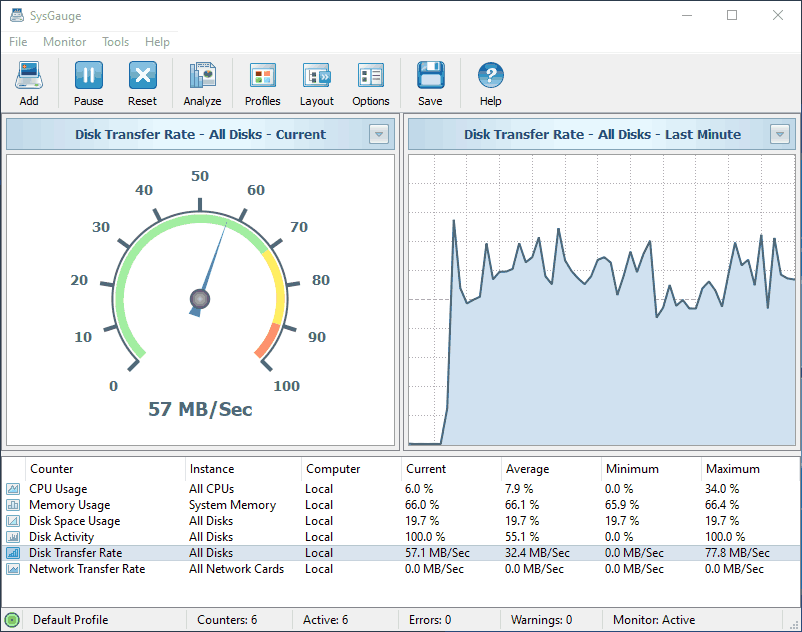Pause monitoring with the Pause icon
The height and width of the screenshot is (632, 802).
click(88, 75)
